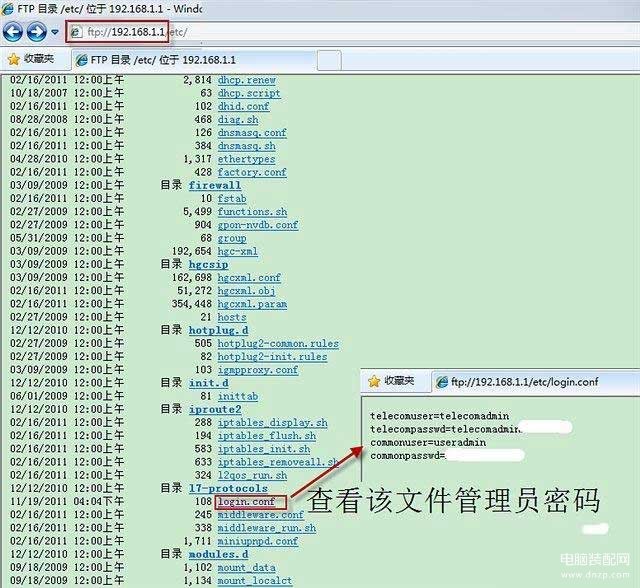Open the gpon-nvdb.conf file link
Image resolution: width=640 pixels, height=588 pixels.
coord(258,225)
